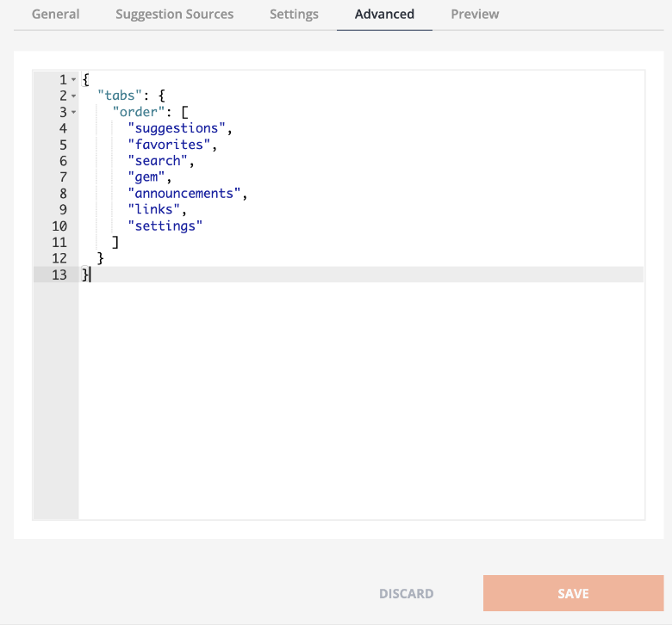
Task: Click the "favorites" entry in the editor
Action: [169, 145]
